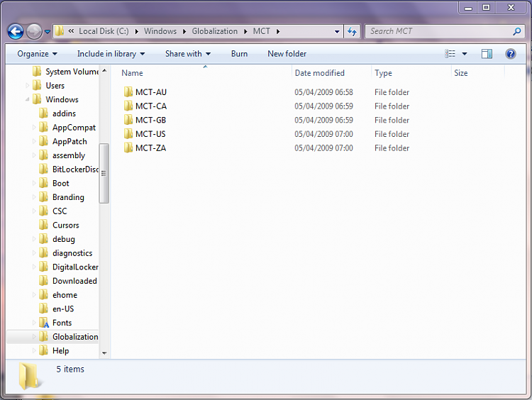
Task: Select the MCT-ZA folder icon
Action: tap(128, 148)
